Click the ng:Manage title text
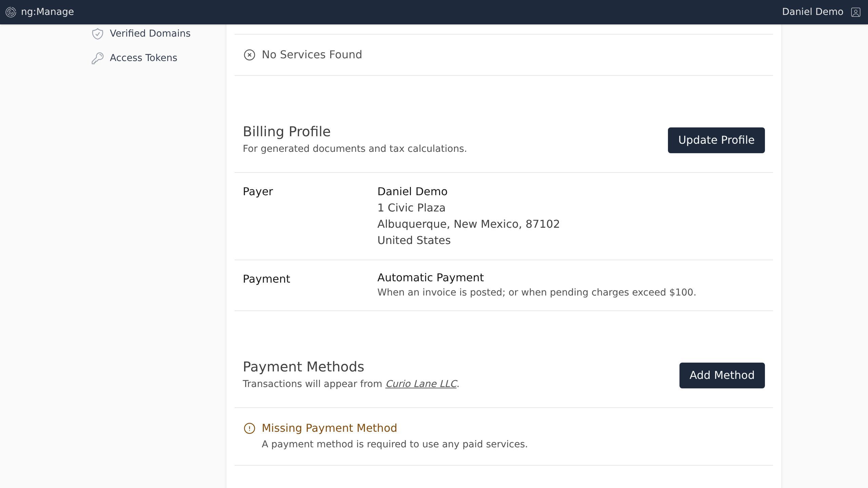 coord(47,12)
